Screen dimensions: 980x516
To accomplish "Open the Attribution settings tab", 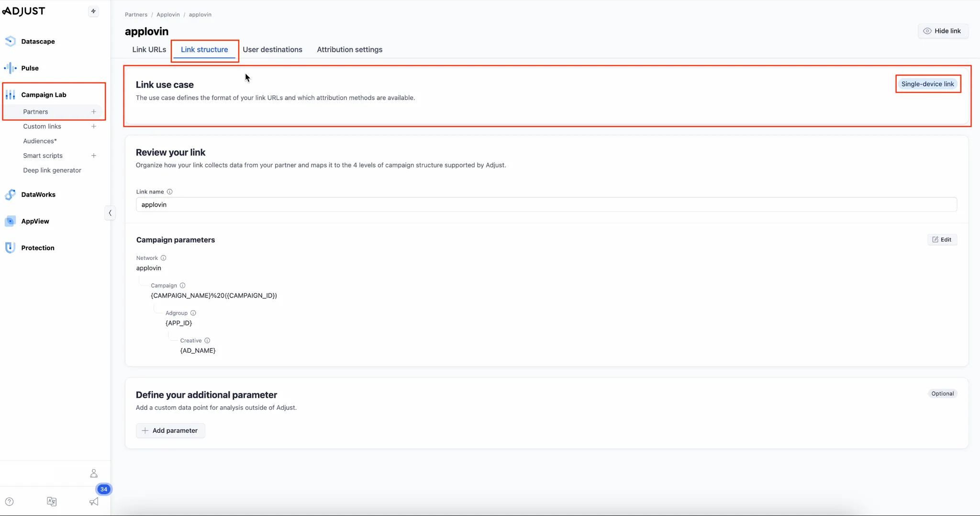I will [x=349, y=49].
